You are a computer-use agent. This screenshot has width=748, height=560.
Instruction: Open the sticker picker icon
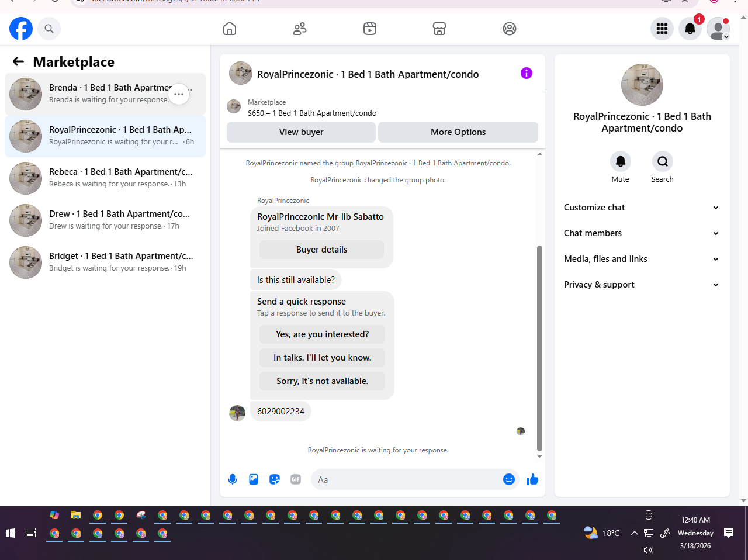[x=275, y=480]
